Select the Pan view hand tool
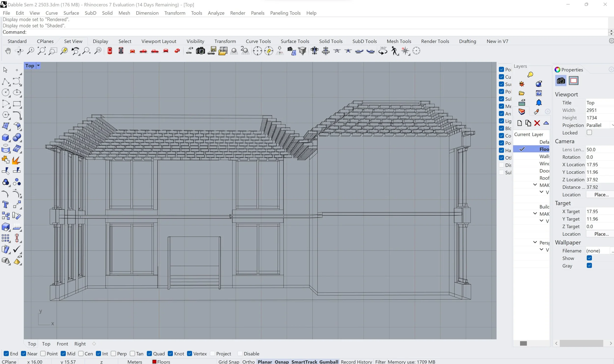614x364 pixels. (x=8, y=51)
